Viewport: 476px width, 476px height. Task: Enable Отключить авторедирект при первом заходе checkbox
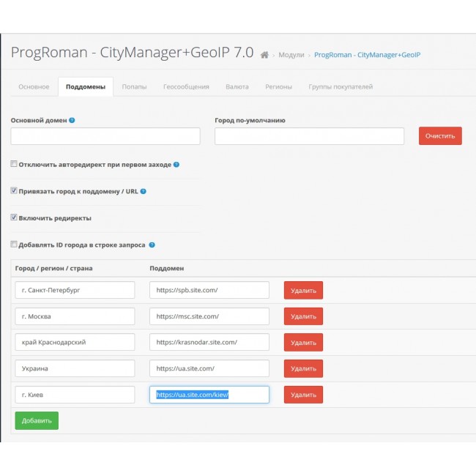click(x=14, y=165)
